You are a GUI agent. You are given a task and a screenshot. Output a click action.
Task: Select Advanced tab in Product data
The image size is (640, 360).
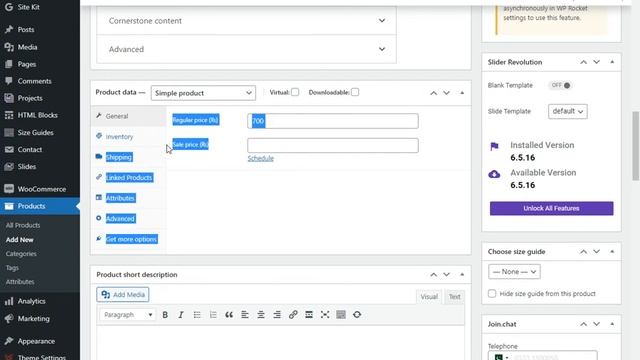coord(129,218)
